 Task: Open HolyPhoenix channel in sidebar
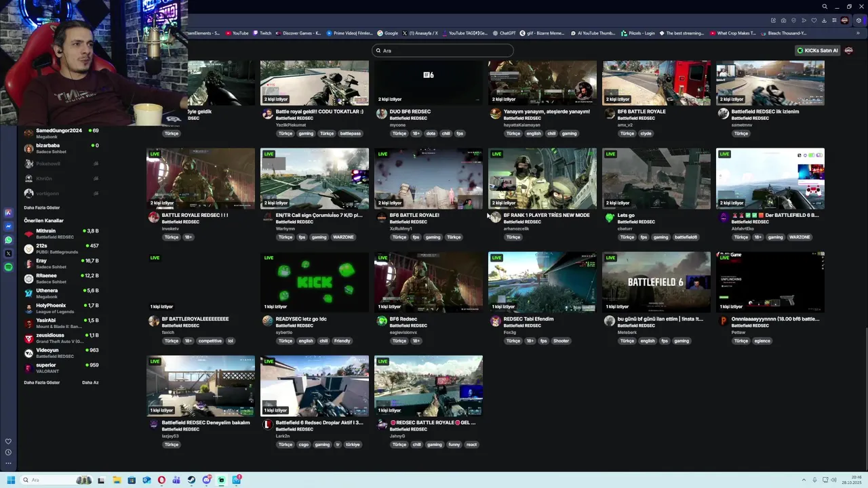point(62,308)
